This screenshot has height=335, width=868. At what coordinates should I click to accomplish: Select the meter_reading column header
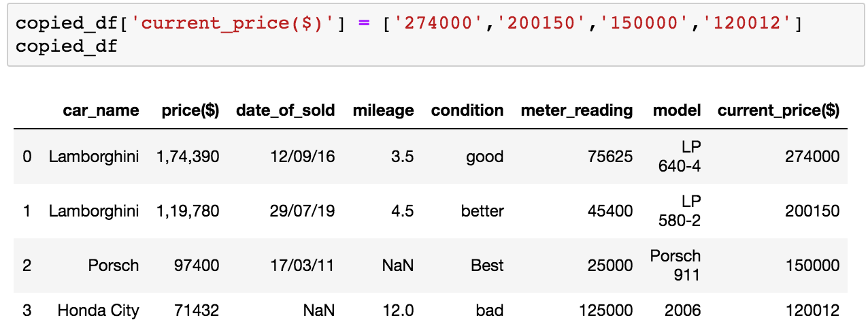577,110
